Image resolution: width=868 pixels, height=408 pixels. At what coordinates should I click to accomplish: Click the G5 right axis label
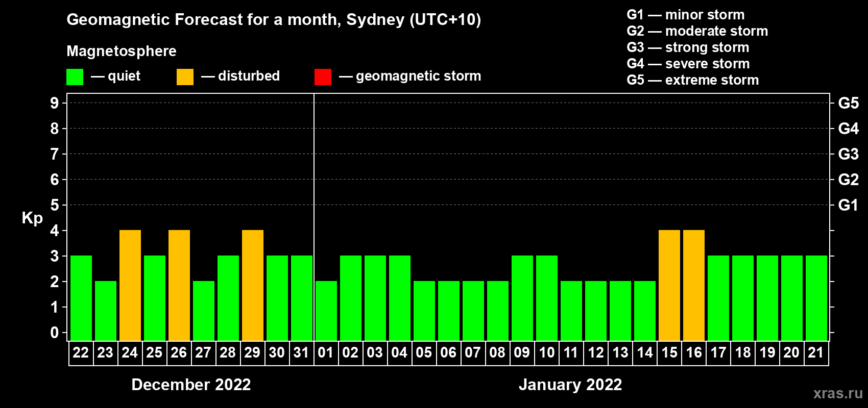point(849,103)
